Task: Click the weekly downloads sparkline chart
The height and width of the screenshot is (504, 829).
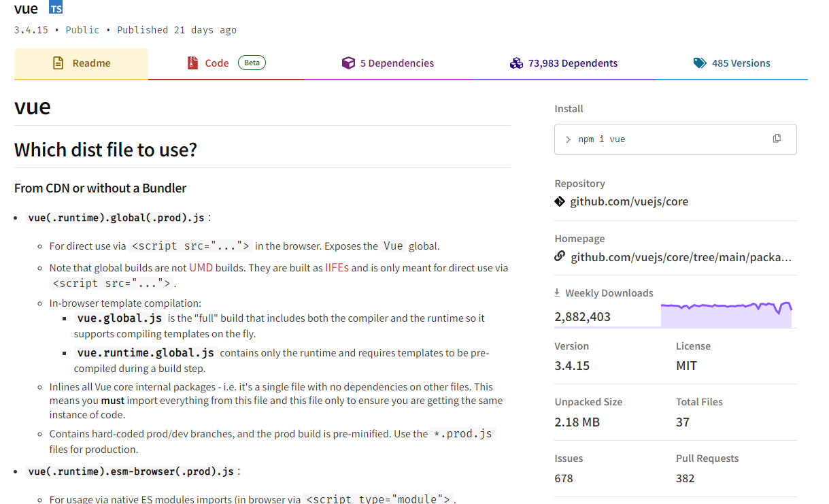Action: tap(726, 314)
